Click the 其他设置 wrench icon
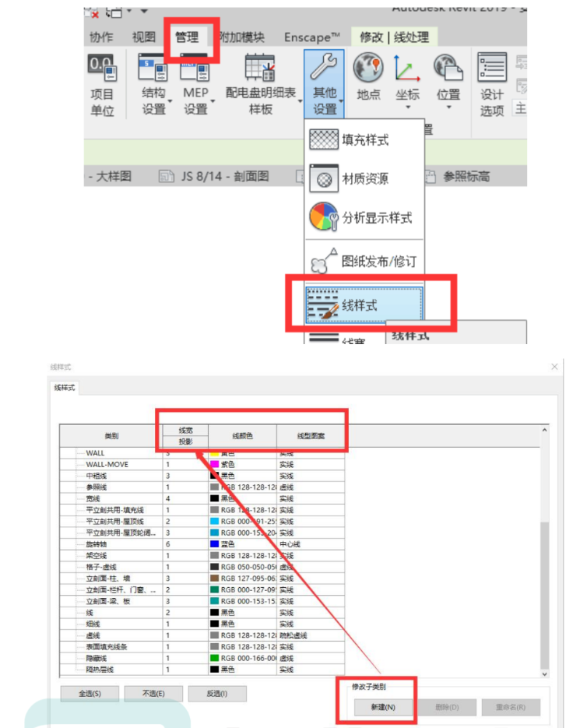The height and width of the screenshot is (728, 566). click(x=324, y=67)
